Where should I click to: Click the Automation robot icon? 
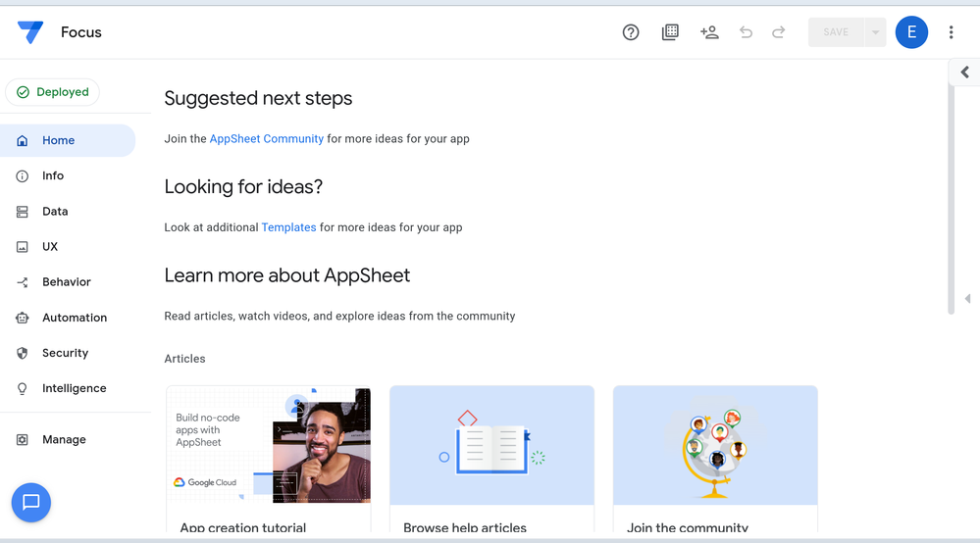(23, 318)
